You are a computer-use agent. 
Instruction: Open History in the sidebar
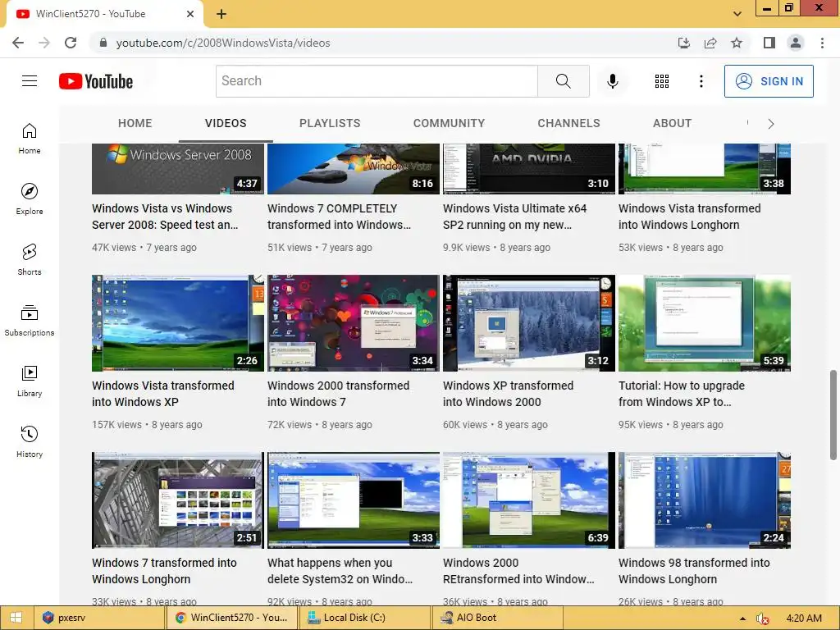point(30,441)
